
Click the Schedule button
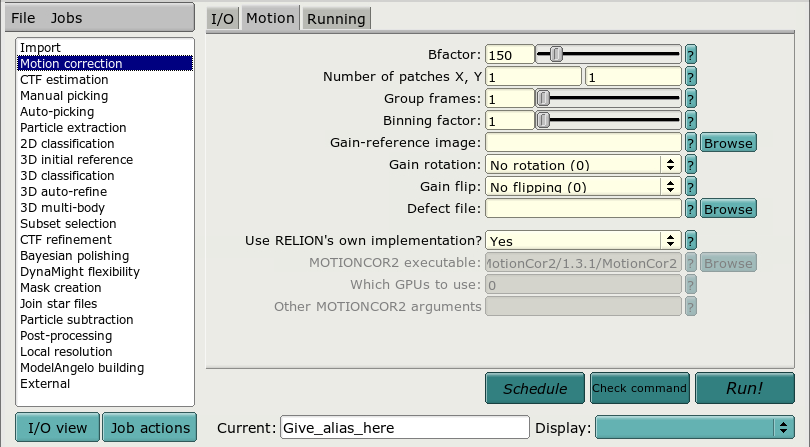(535, 388)
